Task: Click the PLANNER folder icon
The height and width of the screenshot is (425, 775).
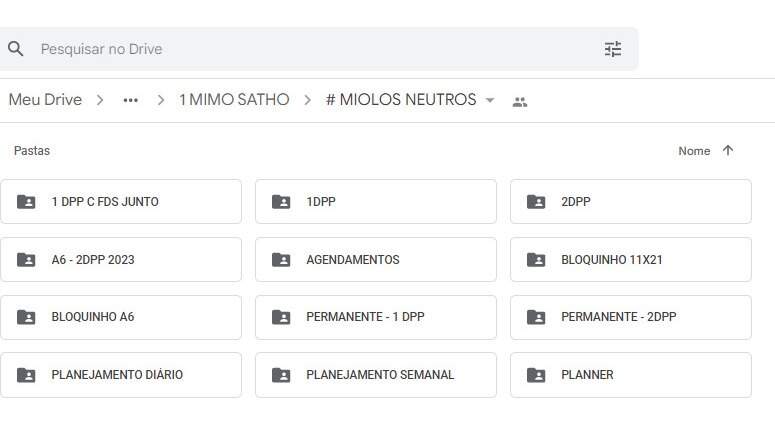Action: 536,375
